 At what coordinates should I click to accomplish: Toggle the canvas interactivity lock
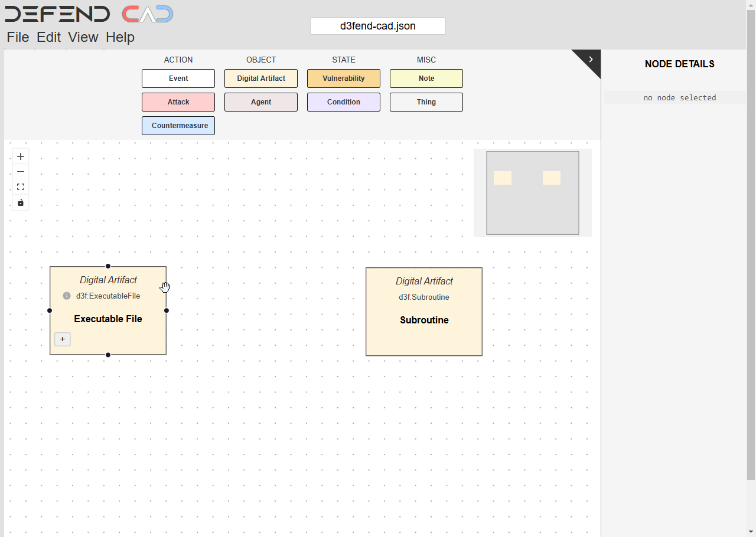[x=21, y=203]
